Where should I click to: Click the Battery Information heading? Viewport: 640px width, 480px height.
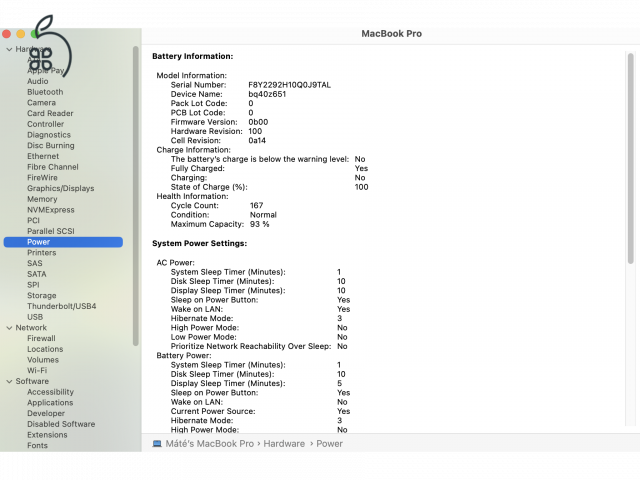[193, 56]
